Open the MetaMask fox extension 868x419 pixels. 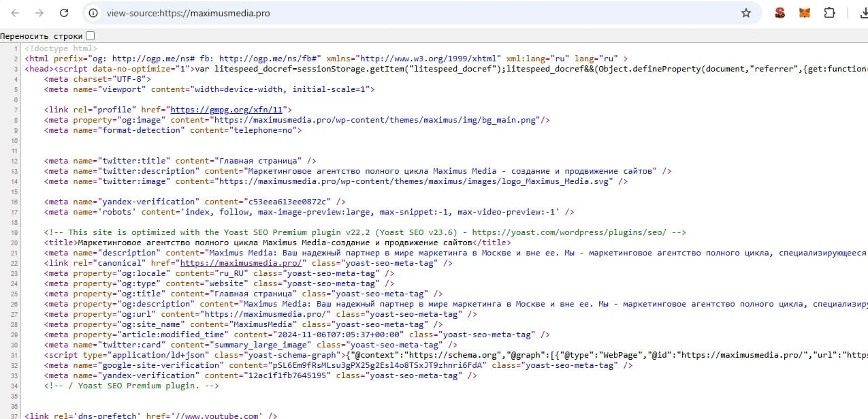coord(805,13)
